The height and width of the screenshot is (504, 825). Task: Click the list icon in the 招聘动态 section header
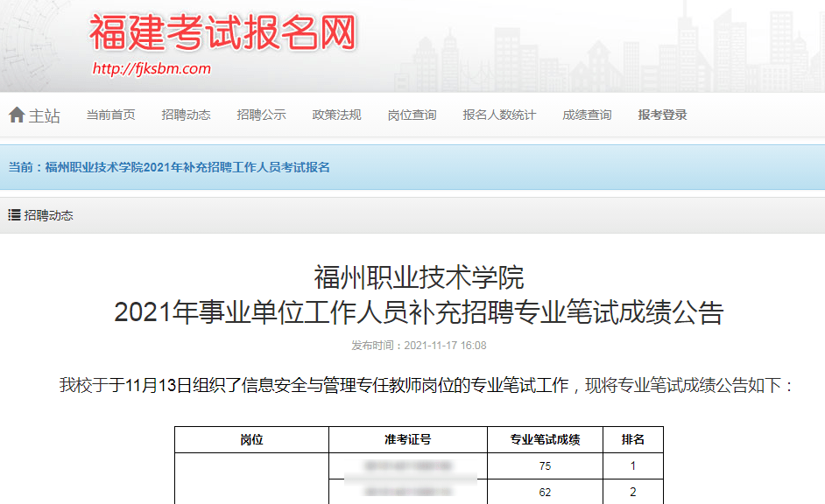[14, 215]
